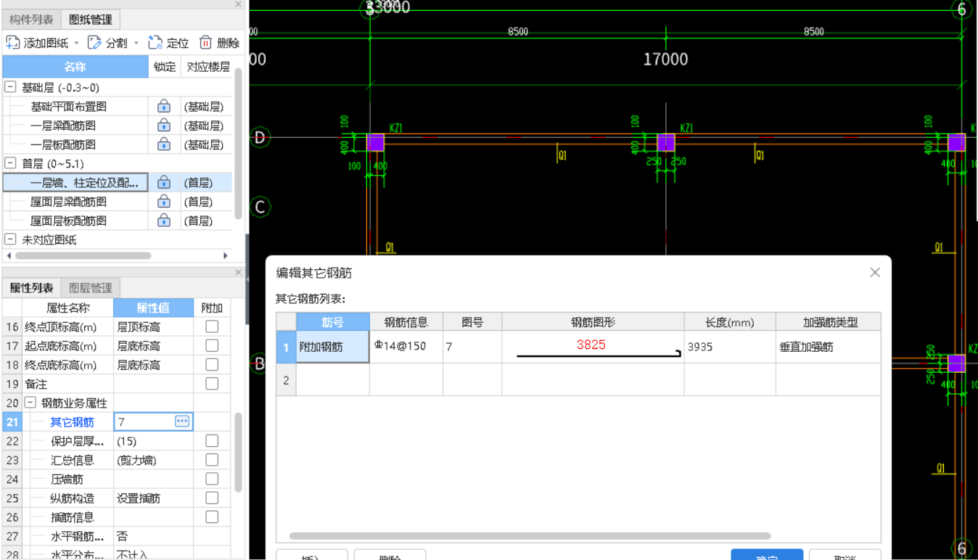Collapse the 钢筋业务属性 group

click(x=30, y=403)
